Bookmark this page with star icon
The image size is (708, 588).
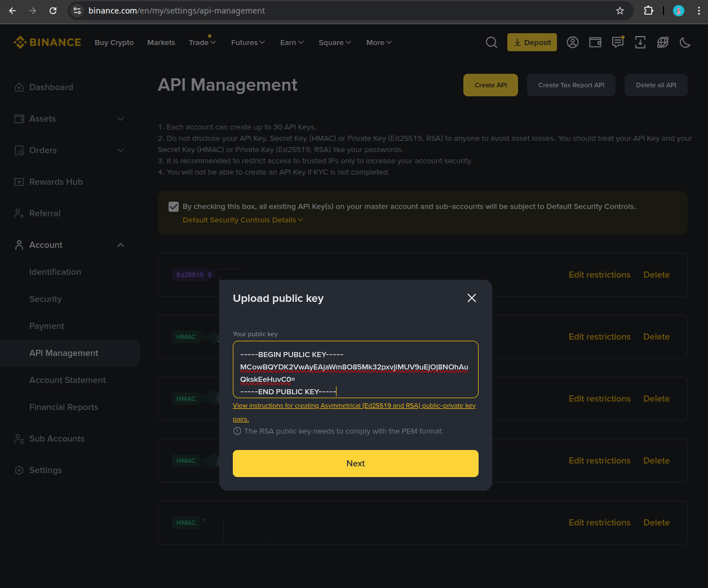620,11
